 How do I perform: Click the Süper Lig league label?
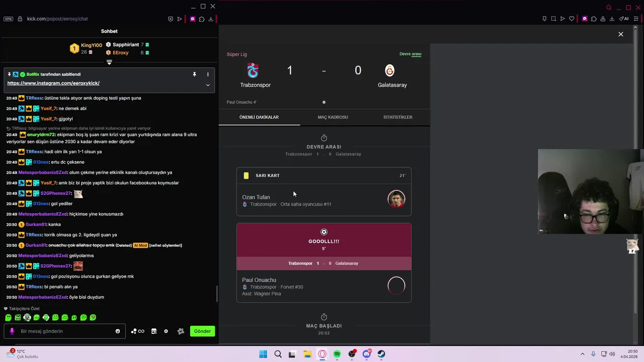tap(237, 54)
